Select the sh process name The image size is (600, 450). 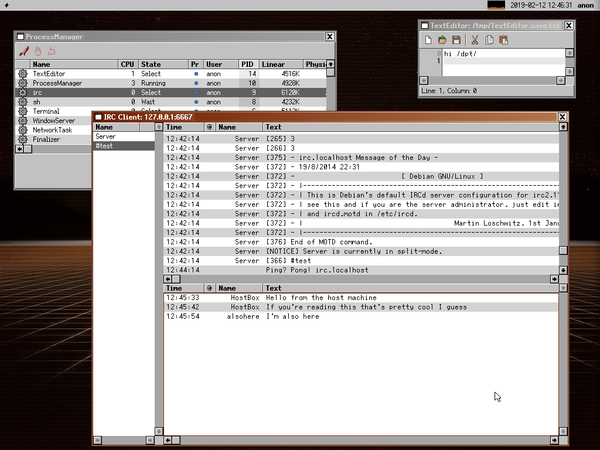pyautogui.click(x=36, y=102)
